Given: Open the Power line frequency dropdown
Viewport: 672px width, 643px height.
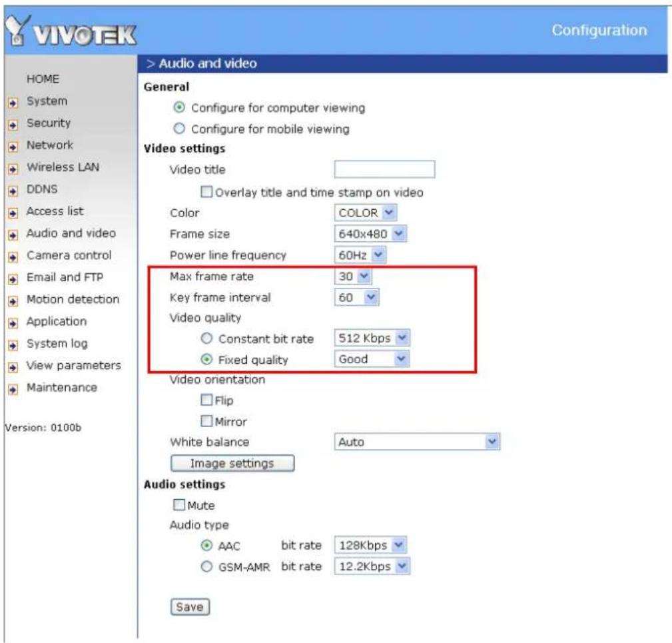Looking at the screenshot, I should (x=360, y=255).
